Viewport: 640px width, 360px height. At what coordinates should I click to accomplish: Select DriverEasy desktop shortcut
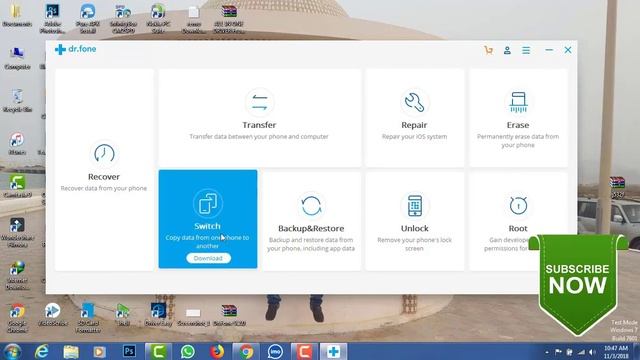coord(158,315)
